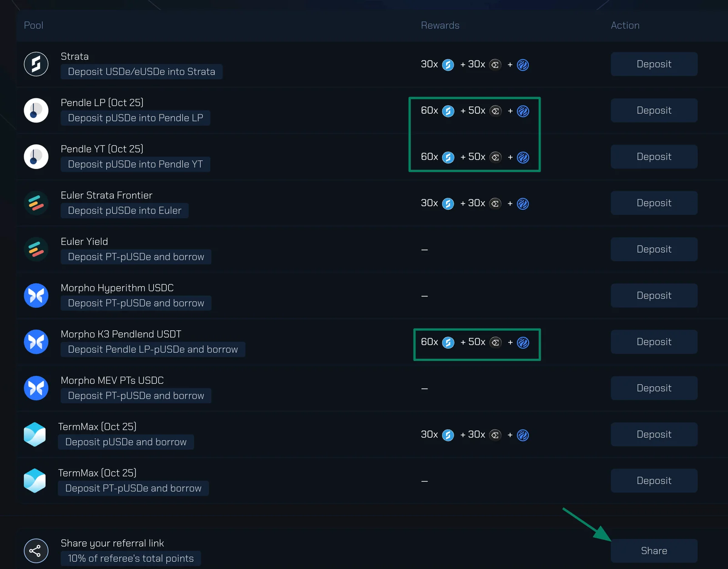
Task: Click the Morpho Hyperithm USDC butterfly icon
Action: coord(36,295)
